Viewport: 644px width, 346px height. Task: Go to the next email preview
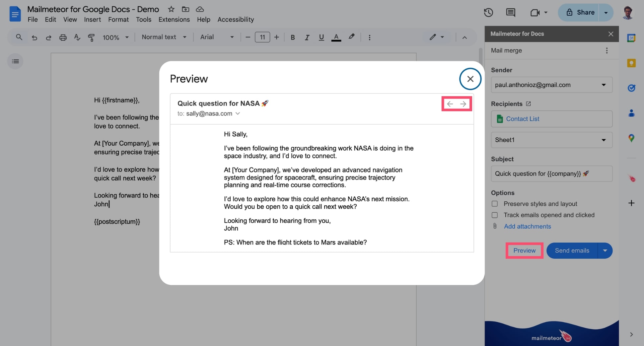tap(463, 104)
